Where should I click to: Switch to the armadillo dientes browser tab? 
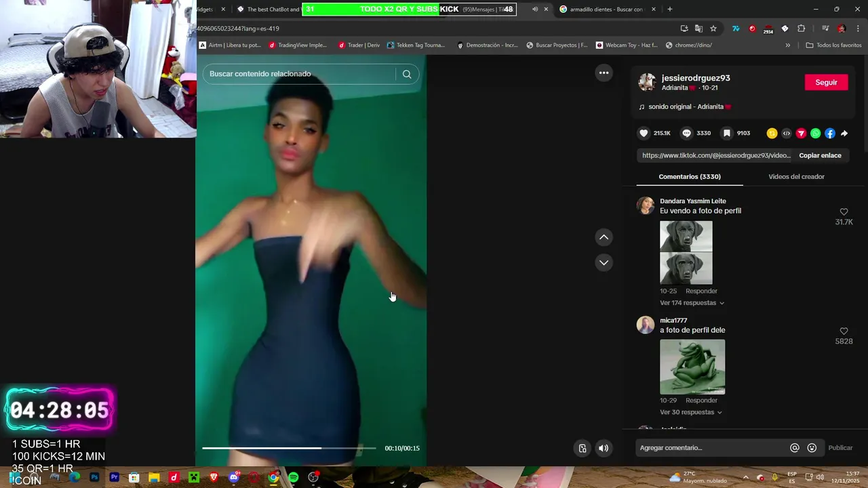(606, 9)
